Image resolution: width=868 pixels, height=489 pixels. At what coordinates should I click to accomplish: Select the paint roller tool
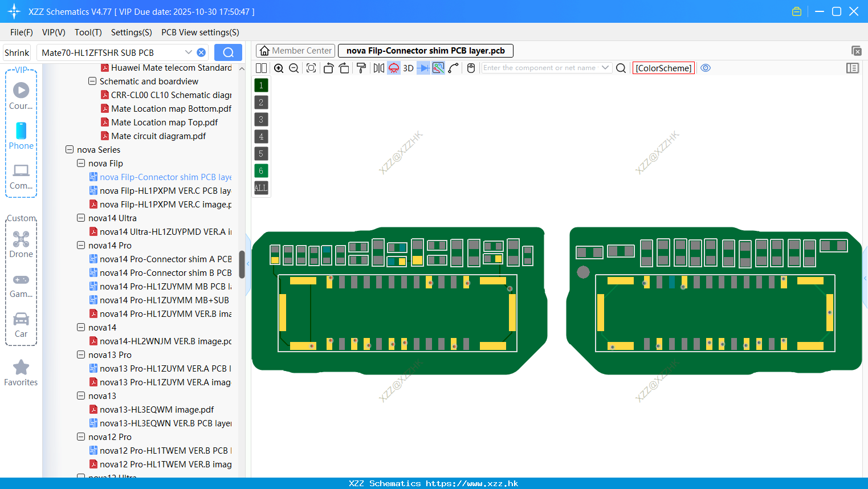tap(361, 68)
